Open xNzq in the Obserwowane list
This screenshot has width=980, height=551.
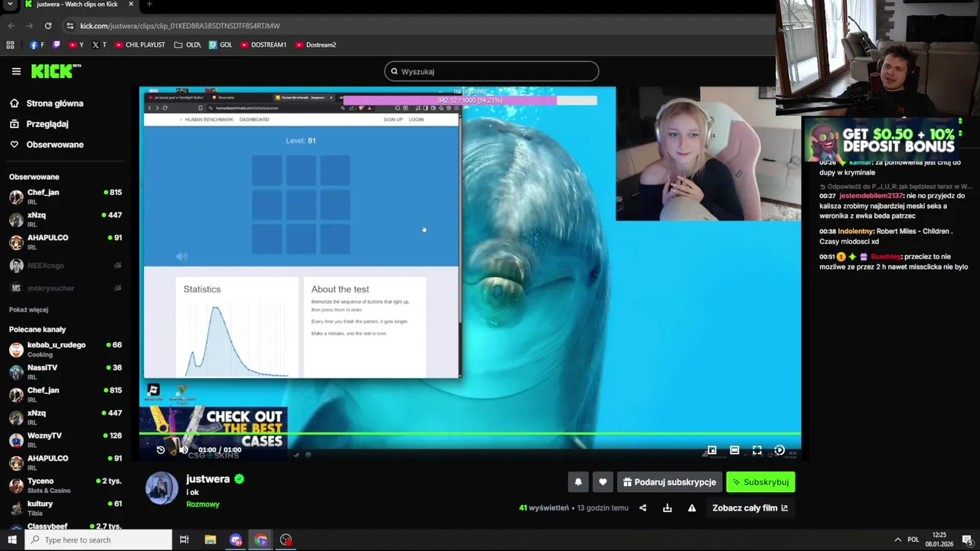(x=65, y=220)
